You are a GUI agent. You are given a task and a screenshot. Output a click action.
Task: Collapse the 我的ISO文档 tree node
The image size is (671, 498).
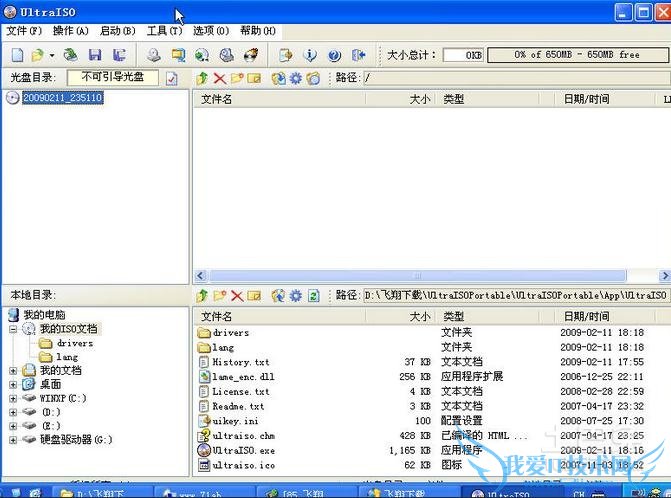13,329
